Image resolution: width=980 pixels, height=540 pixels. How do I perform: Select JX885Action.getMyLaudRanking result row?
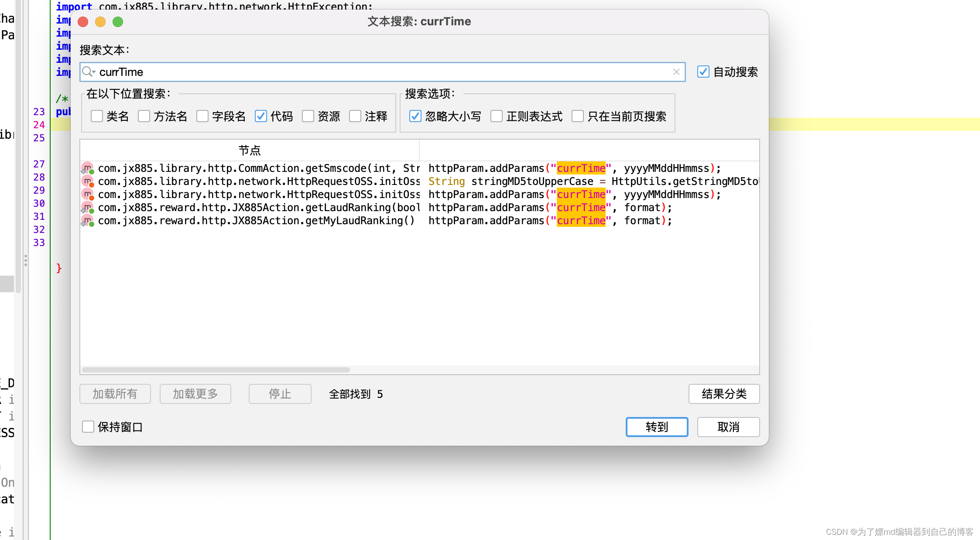[x=420, y=221]
